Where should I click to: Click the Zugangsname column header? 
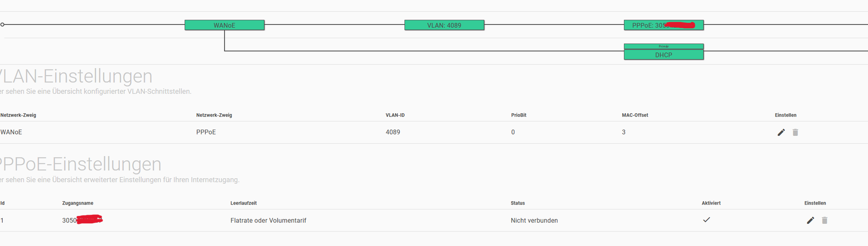pyautogui.click(x=78, y=203)
